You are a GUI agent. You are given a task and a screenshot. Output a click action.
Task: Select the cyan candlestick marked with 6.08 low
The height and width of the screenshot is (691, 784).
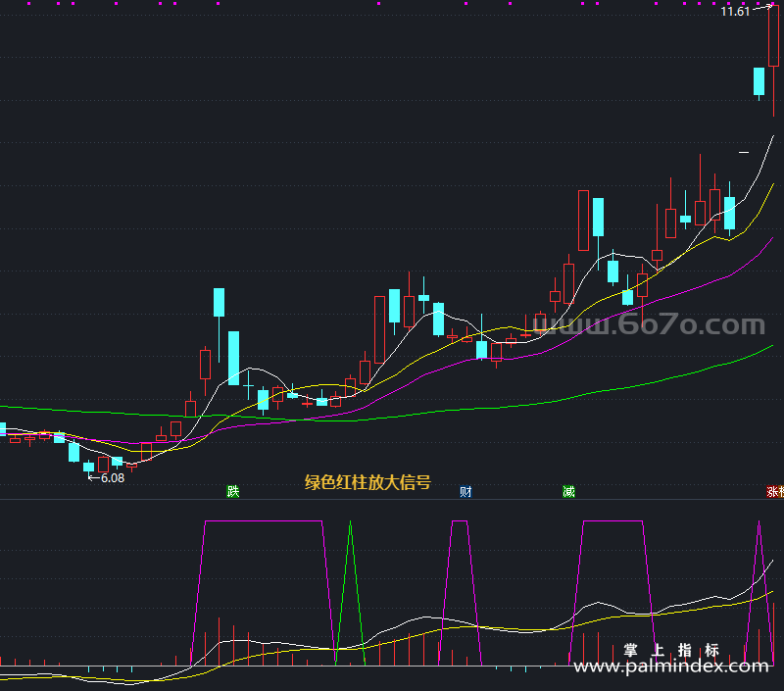[x=88, y=468]
